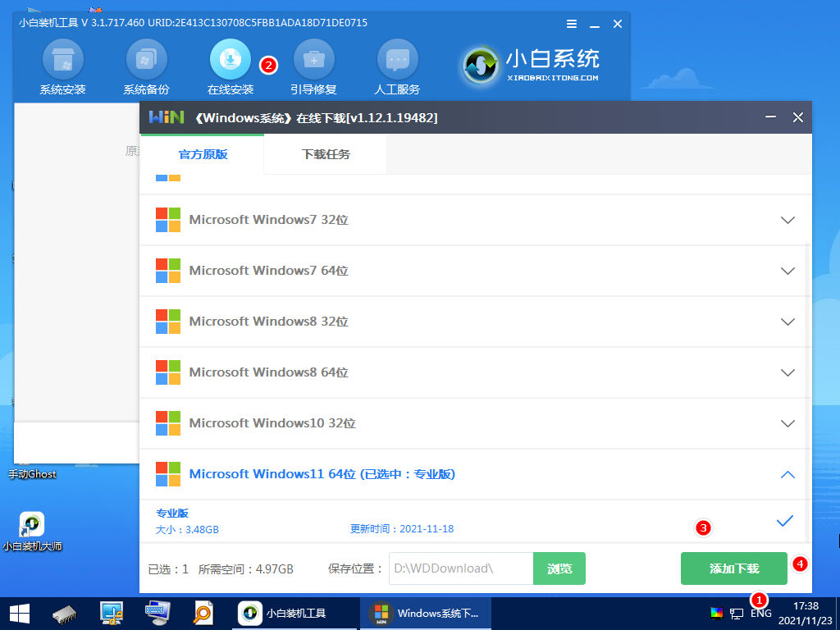The width and height of the screenshot is (840, 630).
Task: Open the computer tools taskbar icon
Action: pos(112,614)
